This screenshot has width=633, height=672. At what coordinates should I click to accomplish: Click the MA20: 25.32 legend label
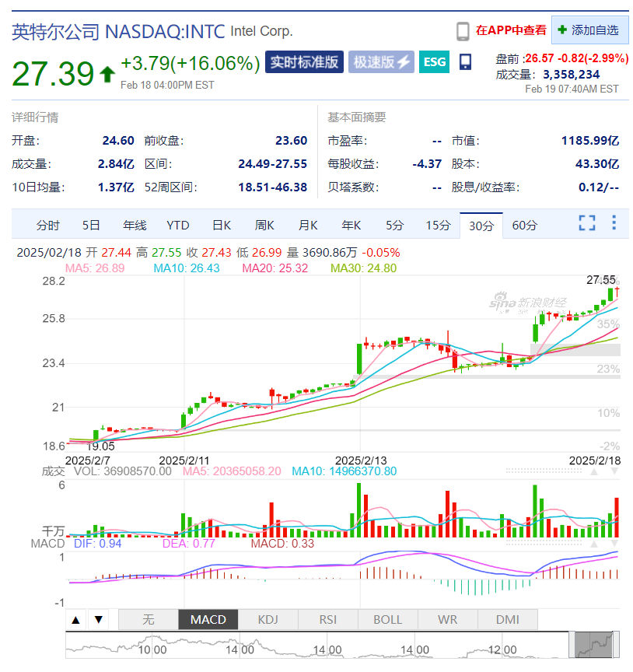(x=275, y=268)
